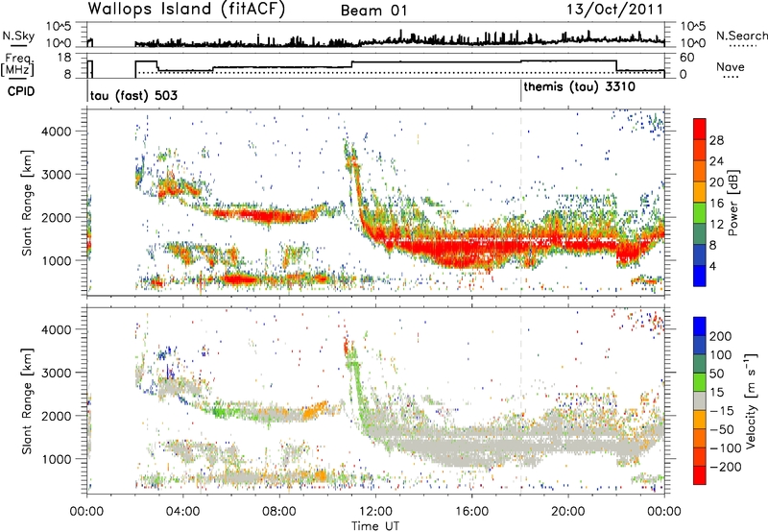Pick the Power colorbar segment between 20 and 24
Viewport: 768px width, 532px height.
click(700, 171)
